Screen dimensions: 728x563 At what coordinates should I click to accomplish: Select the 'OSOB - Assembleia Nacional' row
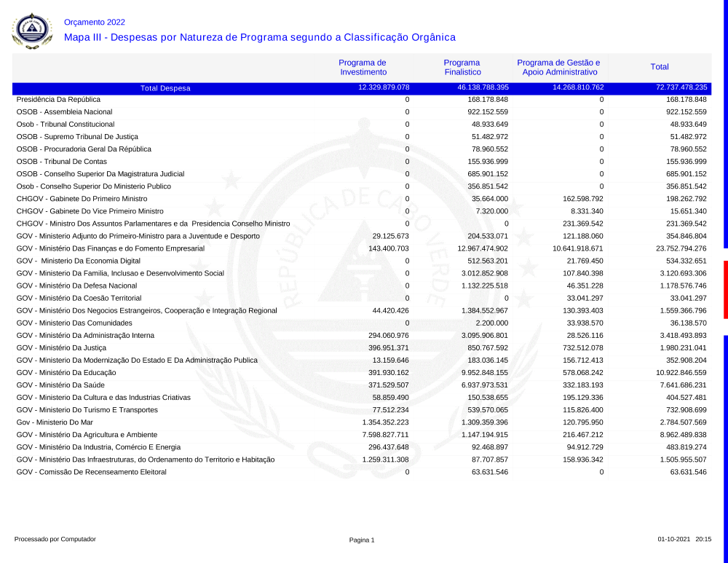click(x=64, y=112)
